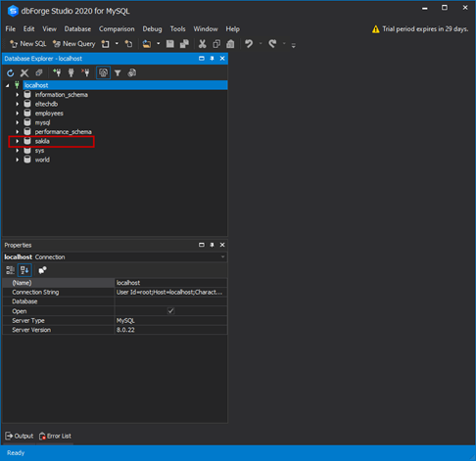The height and width of the screenshot is (461, 476).
Task: Open the Database menu
Action: point(77,29)
